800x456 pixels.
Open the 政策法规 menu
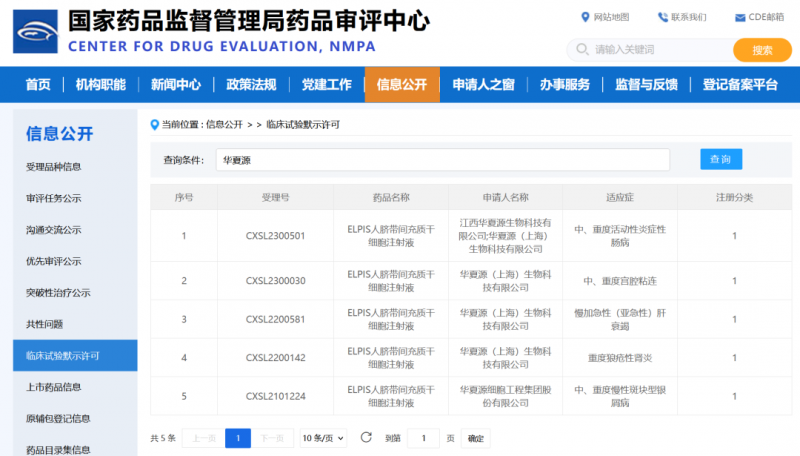(x=251, y=85)
